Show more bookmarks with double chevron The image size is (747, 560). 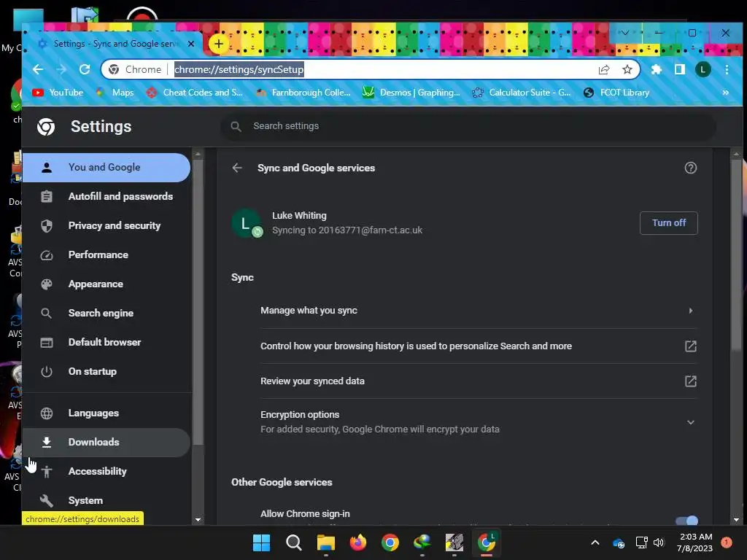(725, 93)
